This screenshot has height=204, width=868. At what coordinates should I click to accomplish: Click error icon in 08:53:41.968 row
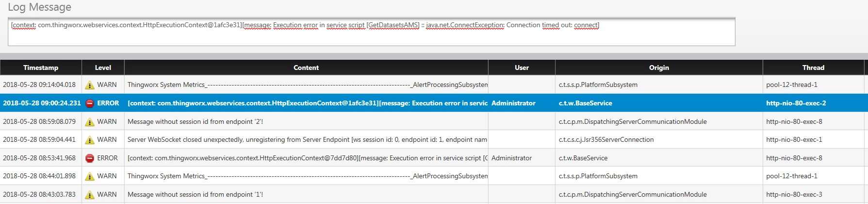(x=90, y=158)
